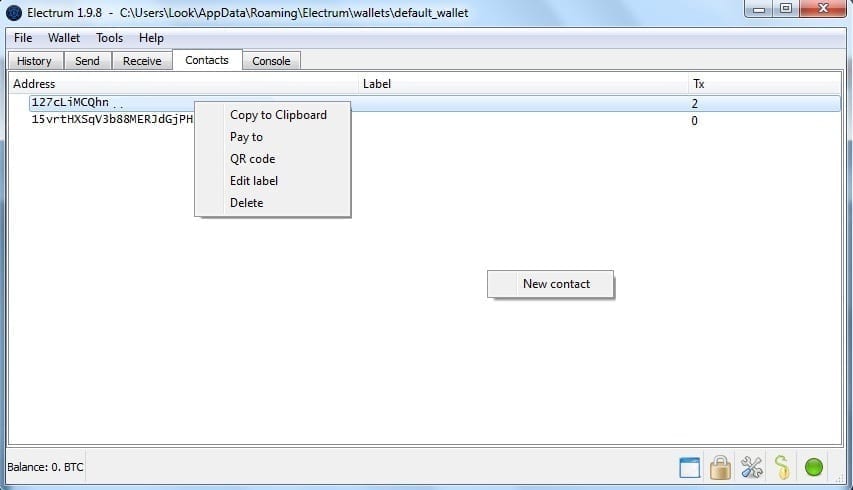Click the padlock password icon
Image resolution: width=853 pixels, height=490 pixels.
tap(720, 467)
